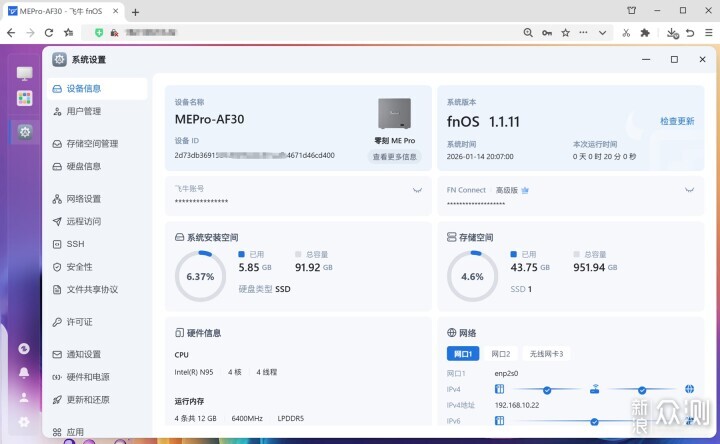Click the scissors screenshot icon
Viewport: 720px width, 444px height.
tap(626, 33)
